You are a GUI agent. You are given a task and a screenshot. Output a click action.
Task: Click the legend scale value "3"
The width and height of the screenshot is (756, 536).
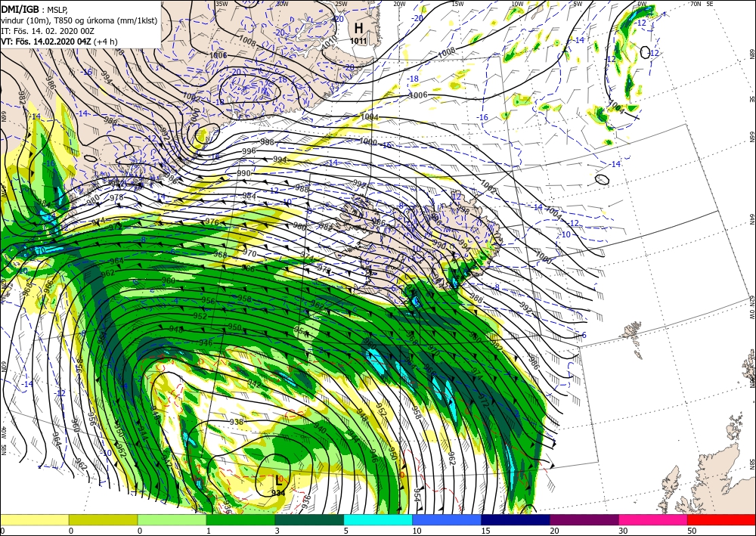[x=277, y=531]
